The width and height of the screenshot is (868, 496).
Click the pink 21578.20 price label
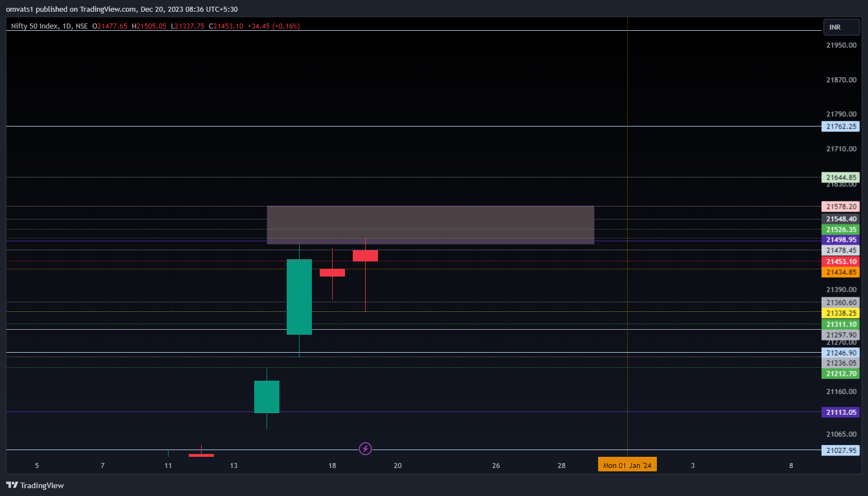[841, 207]
